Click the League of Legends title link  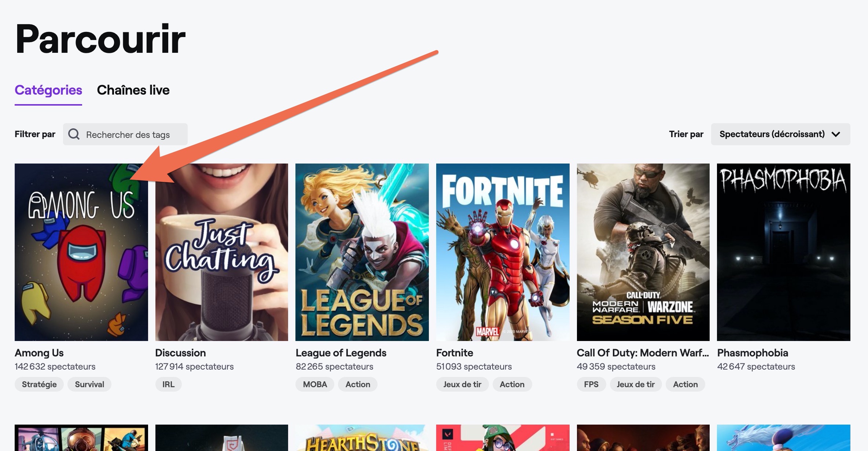click(x=341, y=353)
